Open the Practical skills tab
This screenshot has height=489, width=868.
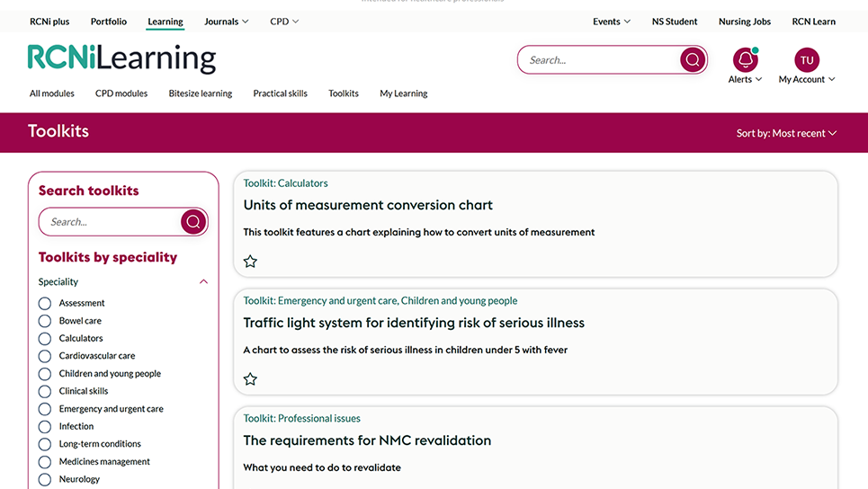280,93
